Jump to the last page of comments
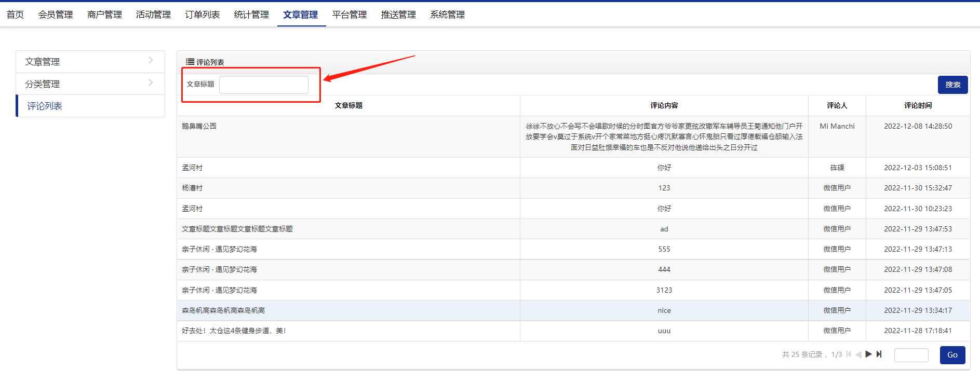Image resolution: width=980 pixels, height=371 pixels. click(879, 354)
